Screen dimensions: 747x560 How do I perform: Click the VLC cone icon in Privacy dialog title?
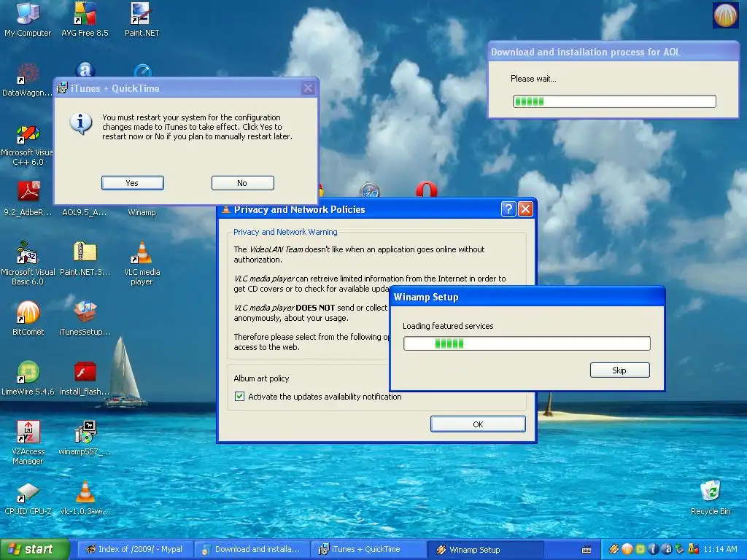226,209
